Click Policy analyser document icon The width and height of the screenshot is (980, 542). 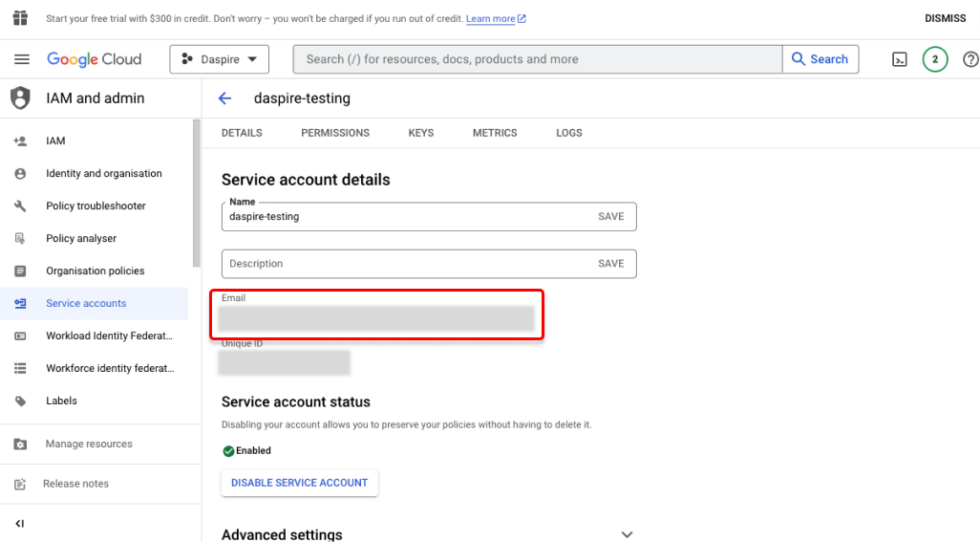pos(20,239)
